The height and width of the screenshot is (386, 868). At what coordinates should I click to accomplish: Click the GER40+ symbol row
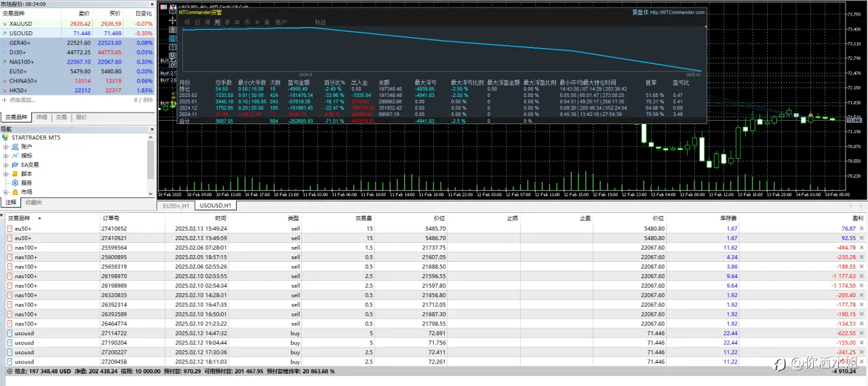coord(77,42)
